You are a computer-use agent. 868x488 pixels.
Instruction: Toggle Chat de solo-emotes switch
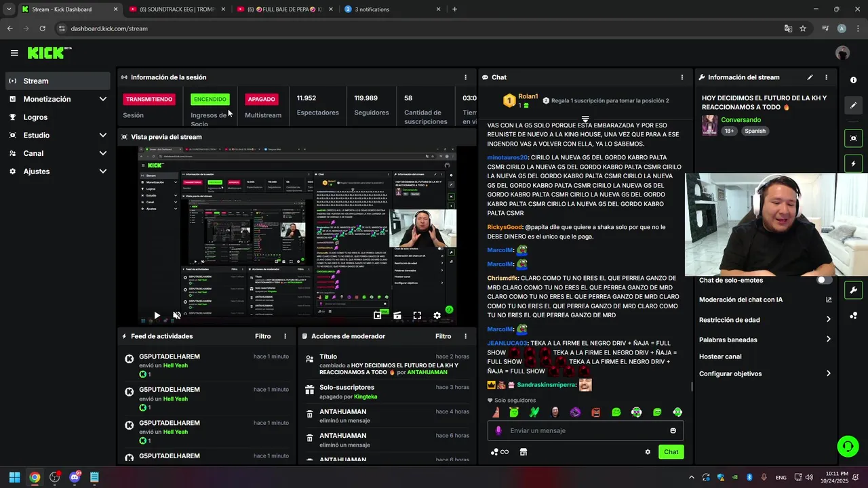[x=824, y=280]
